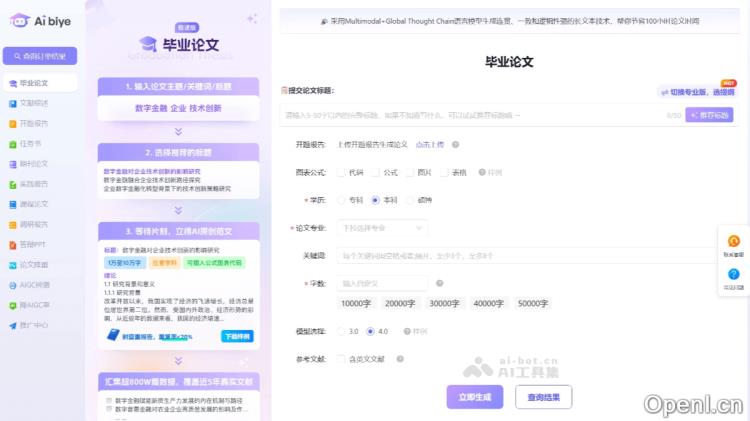Select model version 3.0 radio button
The width and height of the screenshot is (750, 421).
tap(342, 331)
